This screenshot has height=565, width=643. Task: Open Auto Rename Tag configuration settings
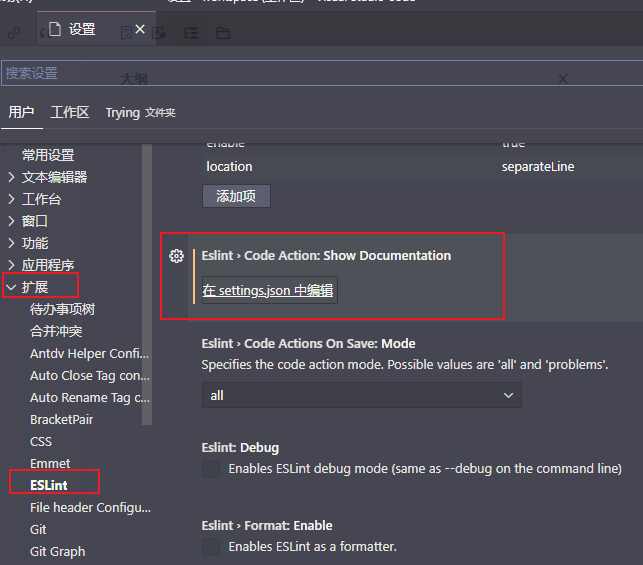[90, 398]
